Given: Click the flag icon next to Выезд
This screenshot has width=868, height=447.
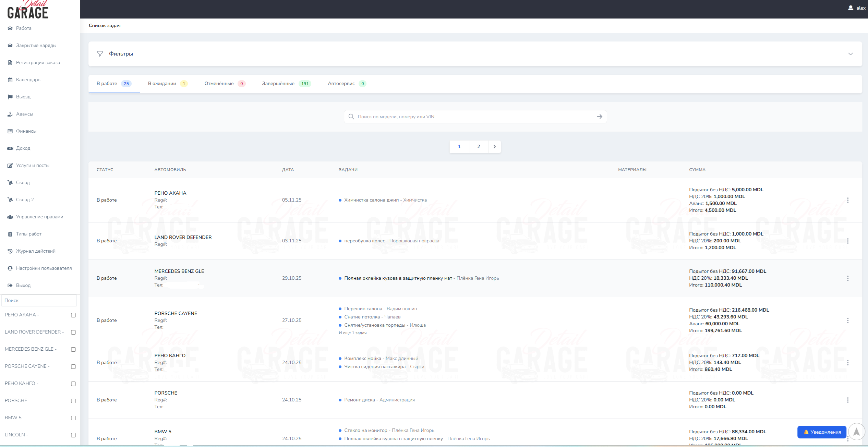Looking at the screenshot, I should tap(10, 97).
